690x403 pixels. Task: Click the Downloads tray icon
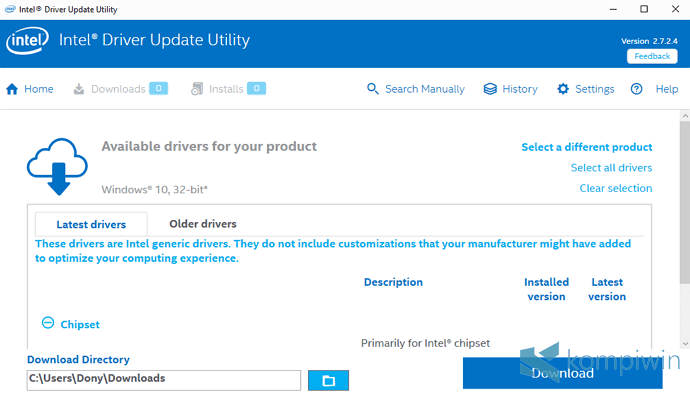click(79, 89)
